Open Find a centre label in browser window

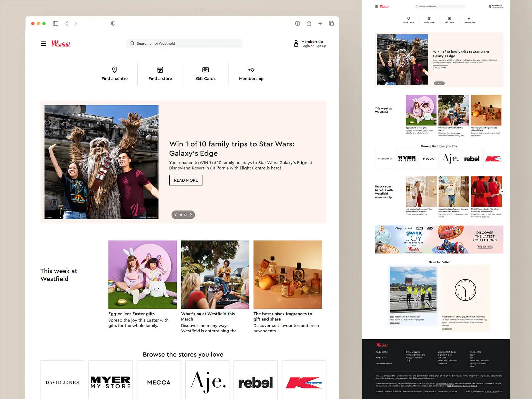click(x=114, y=79)
